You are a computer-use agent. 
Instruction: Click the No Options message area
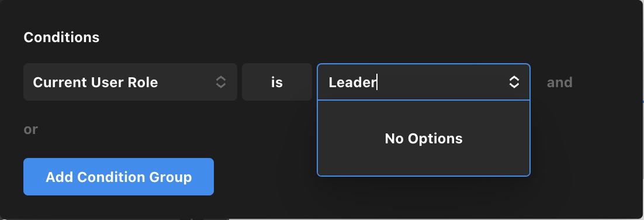coord(424,139)
